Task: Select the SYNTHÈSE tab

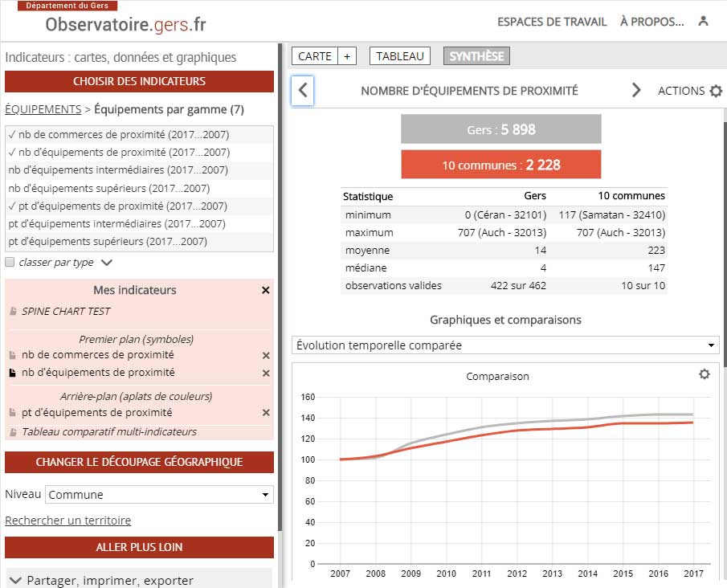Action: click(476, 56)
